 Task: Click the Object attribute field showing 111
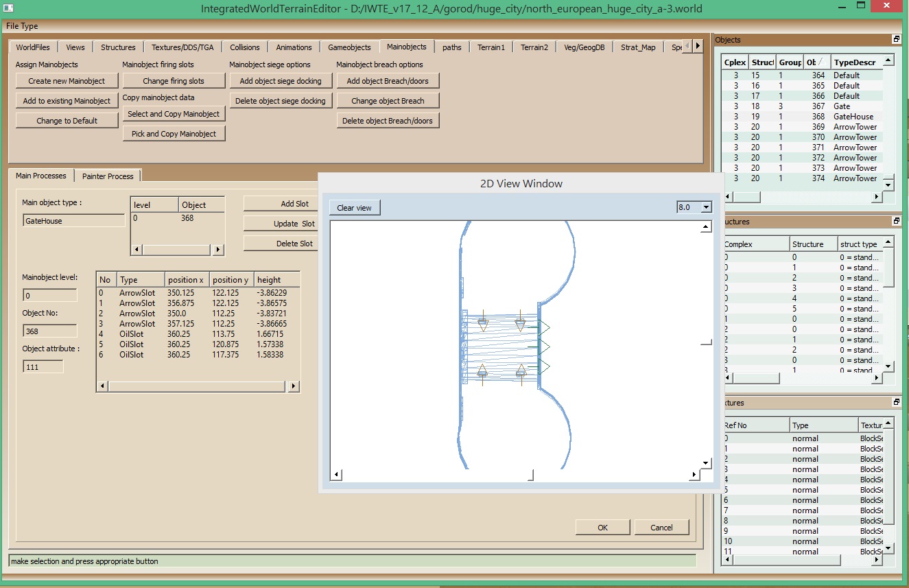43,367
